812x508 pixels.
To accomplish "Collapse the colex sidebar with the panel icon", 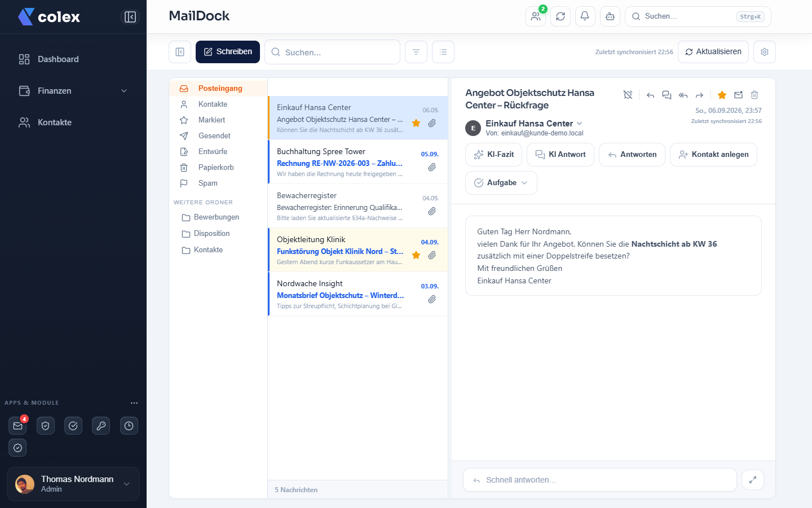I will pos(130,17).
